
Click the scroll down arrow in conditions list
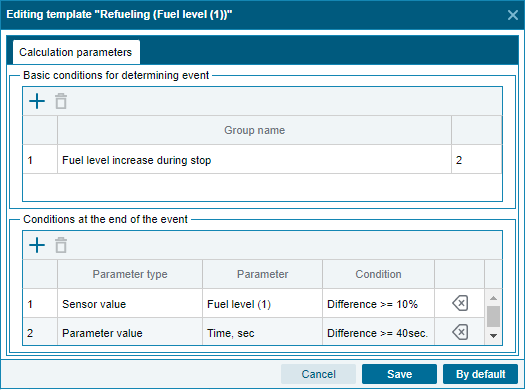[x=493, y=335]
